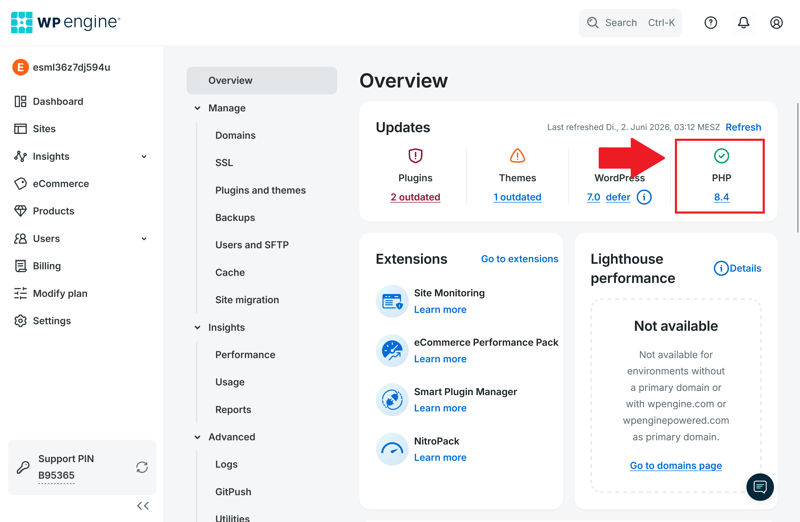Click the Dashboard layout icon

(20, 102)
